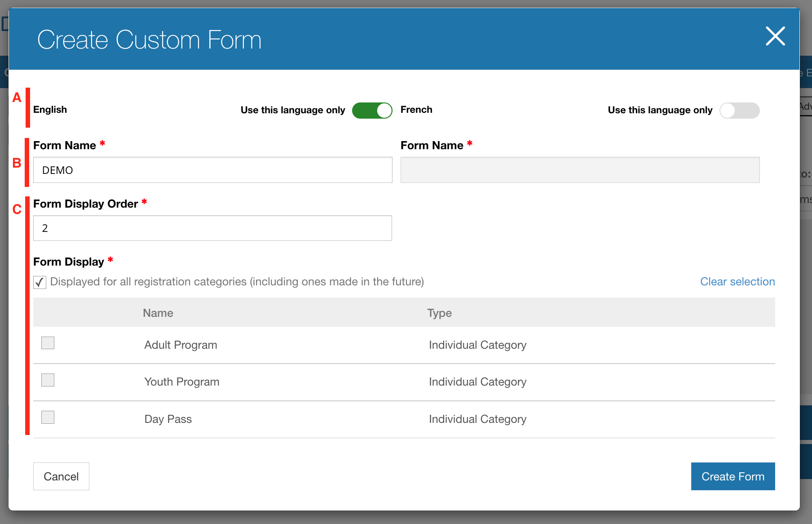
Task: Select the Adult Program row name
Action: tap(181, 345)
